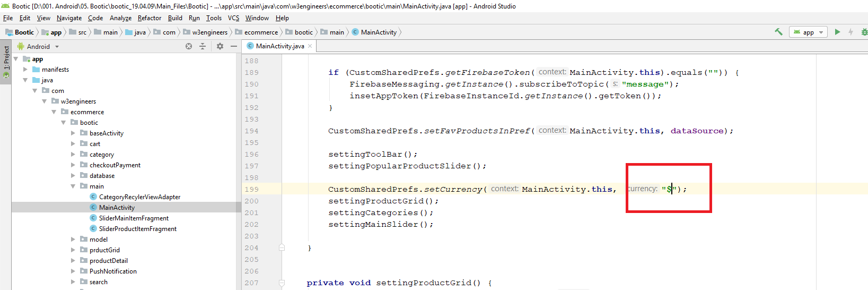
Task: Open the Build menu
Action: tap(175, 18)
